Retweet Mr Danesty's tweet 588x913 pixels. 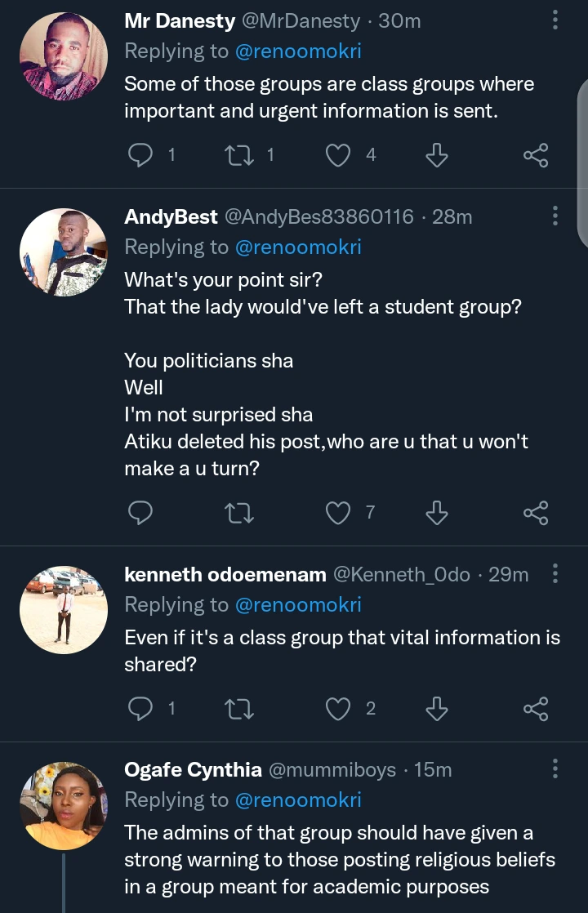tap(239, 154)
